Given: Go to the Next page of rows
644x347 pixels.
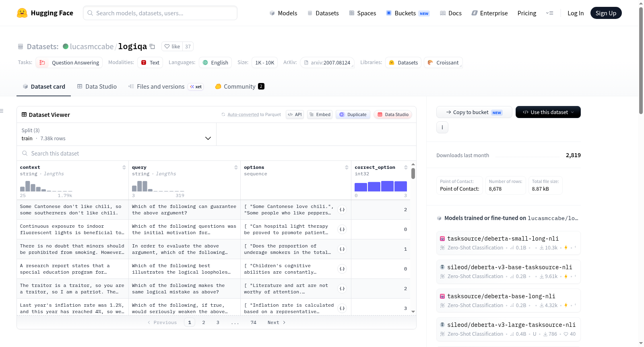Looking at the screenshot, I should (277, 322).
